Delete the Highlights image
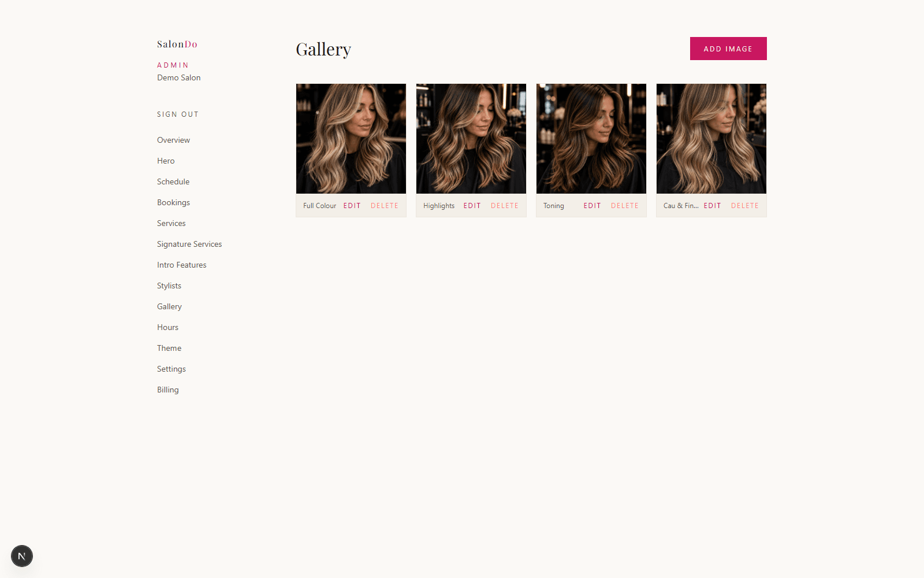 [x=505, y=206]
